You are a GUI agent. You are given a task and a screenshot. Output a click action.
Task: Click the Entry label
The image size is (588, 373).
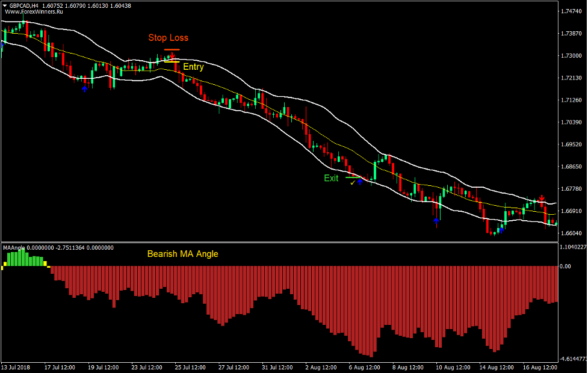(193, 67)
